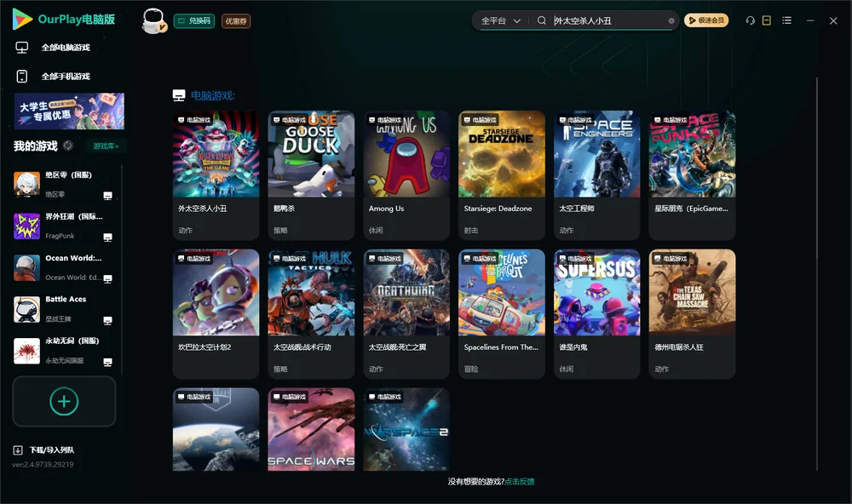Open the Spacelines From The... game card
The height and width of the screenshot is (504, 852).
[502, 313]
